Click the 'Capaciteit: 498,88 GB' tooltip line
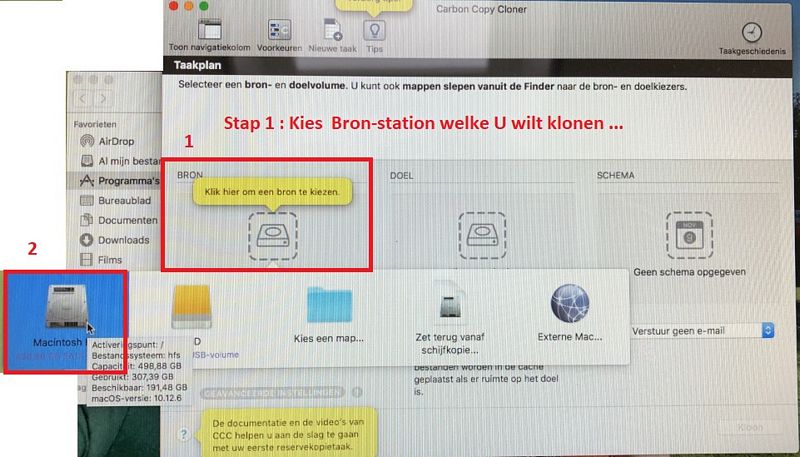800x457 pixels. tap(137, 366)
